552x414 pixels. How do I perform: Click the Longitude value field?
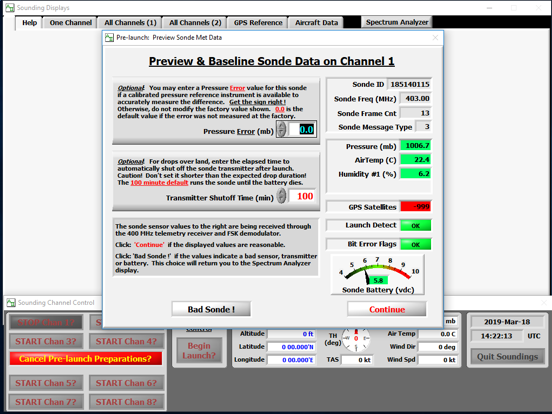point(291,360)
